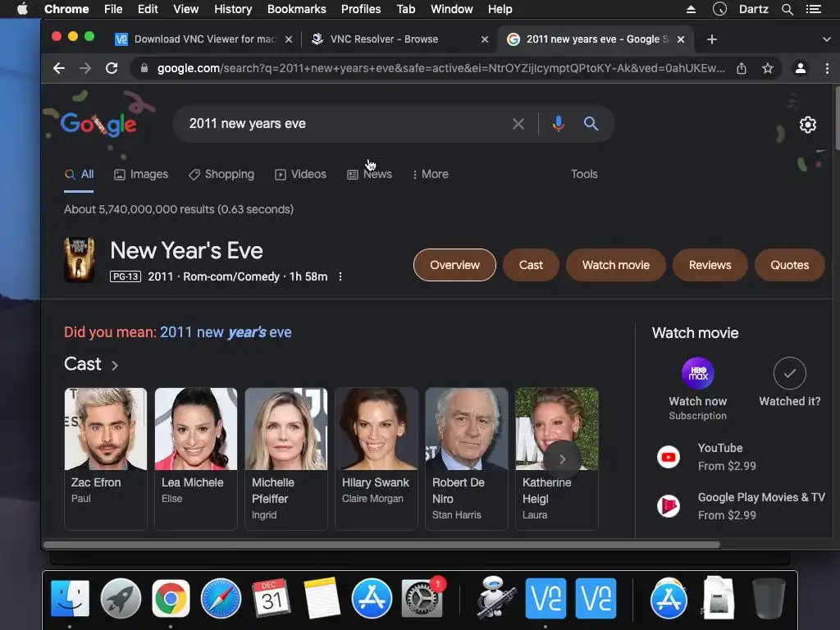Clear the search box with the X icon

click(518, 124)
